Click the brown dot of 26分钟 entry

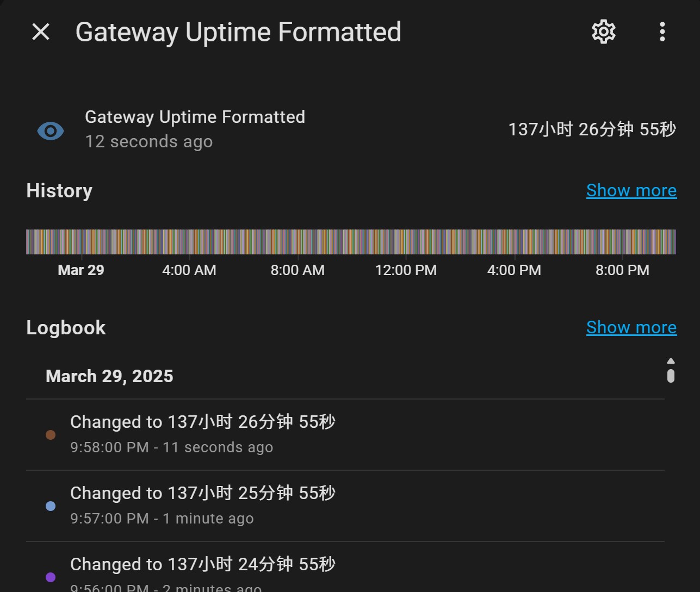click(x=51, y=435)
